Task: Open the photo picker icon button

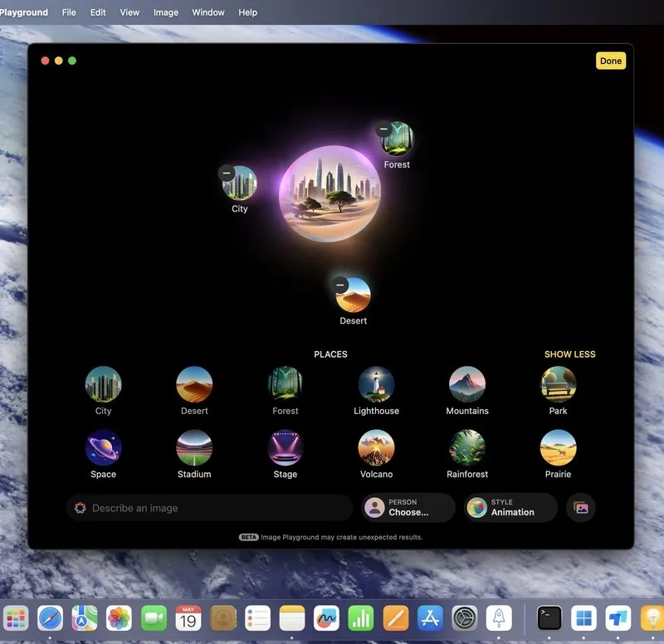Action: click(581, 508)
